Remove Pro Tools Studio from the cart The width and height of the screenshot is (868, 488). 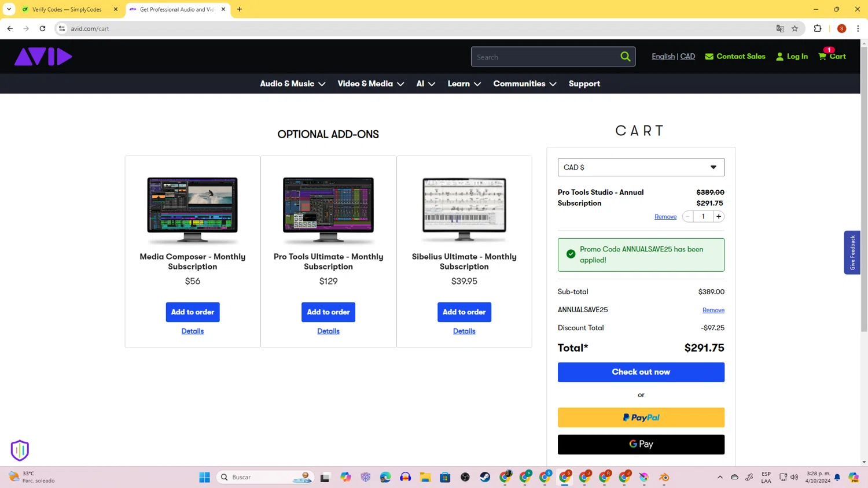click(x=665, y=217)
